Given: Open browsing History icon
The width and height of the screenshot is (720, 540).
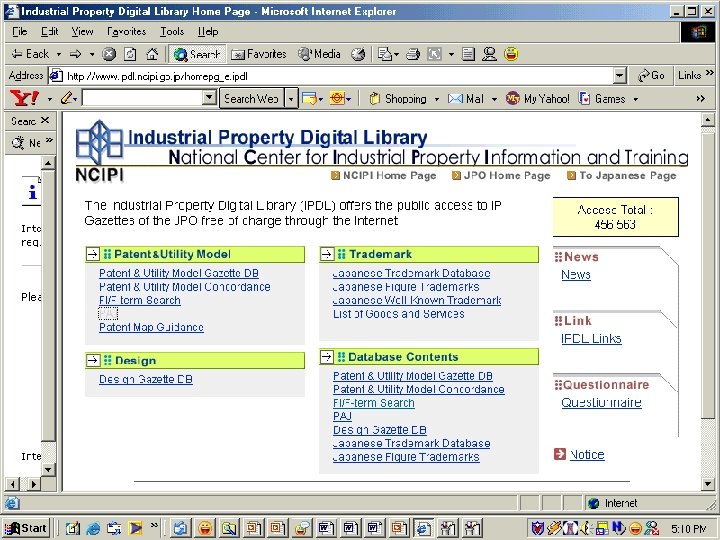Looking at the screenshot, I should pyautogui.click(x=358, y=54).
